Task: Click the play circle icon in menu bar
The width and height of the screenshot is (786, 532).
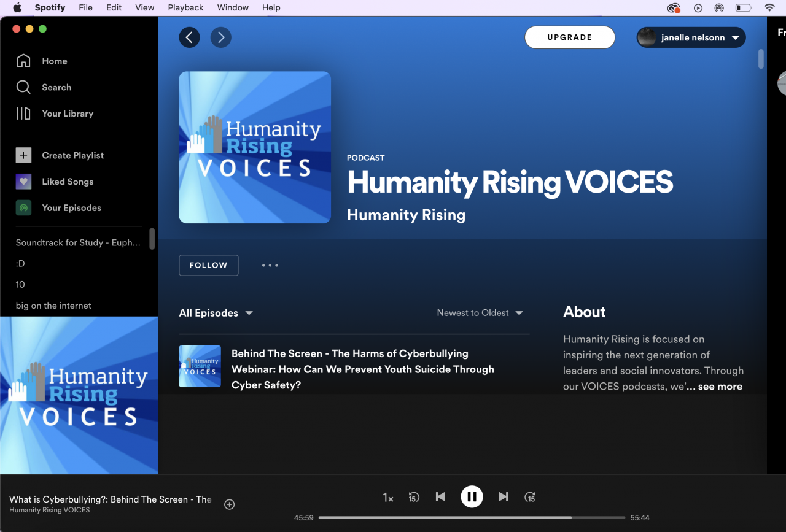Action: (698, 8)
